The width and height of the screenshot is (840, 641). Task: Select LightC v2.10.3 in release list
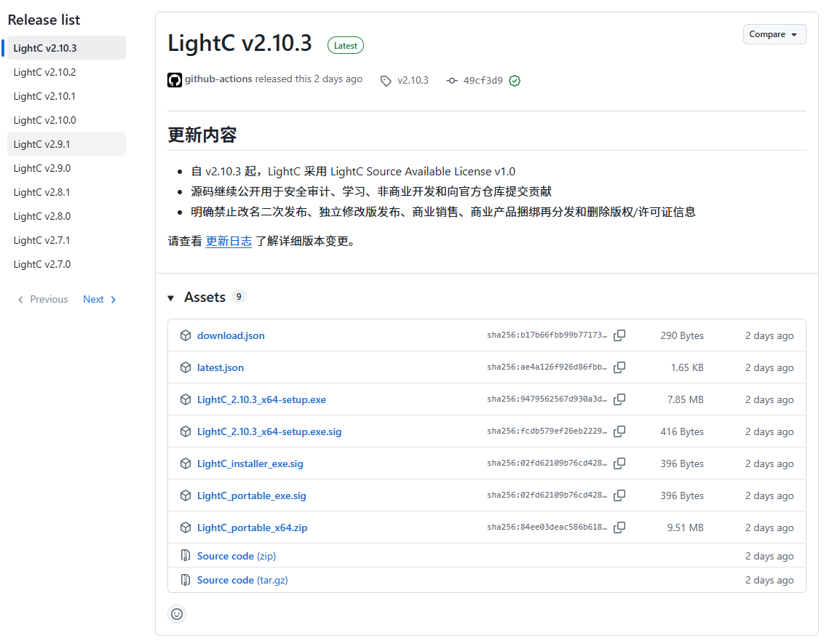(66, 48)
